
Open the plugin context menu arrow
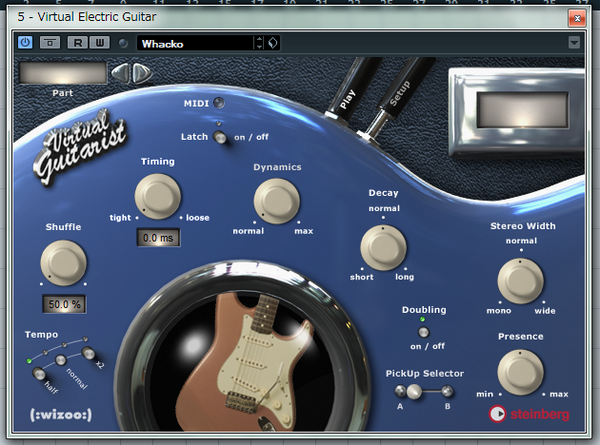click(574, 42)
